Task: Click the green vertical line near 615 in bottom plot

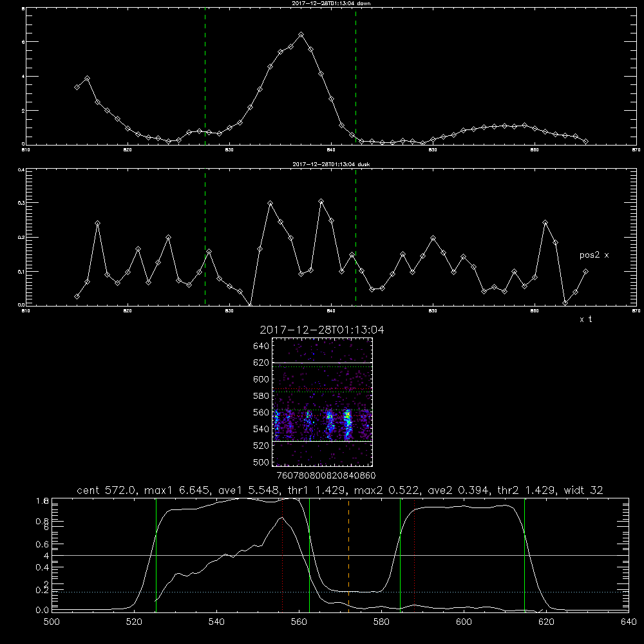Action: pyautogui.click(x=524, y=554)
